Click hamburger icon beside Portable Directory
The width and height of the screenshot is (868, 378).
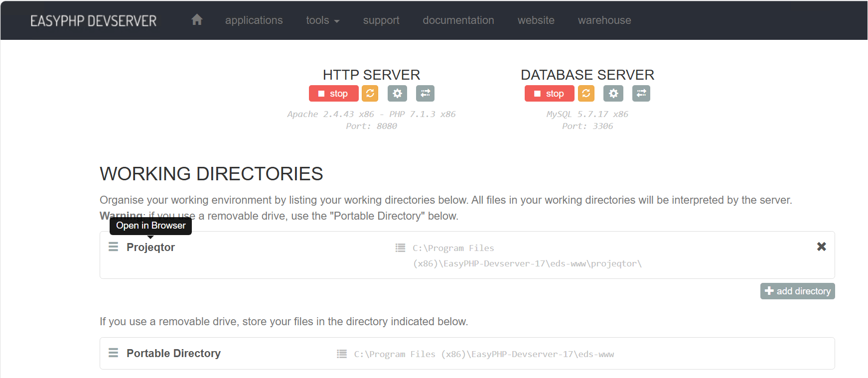pos(114,353)
